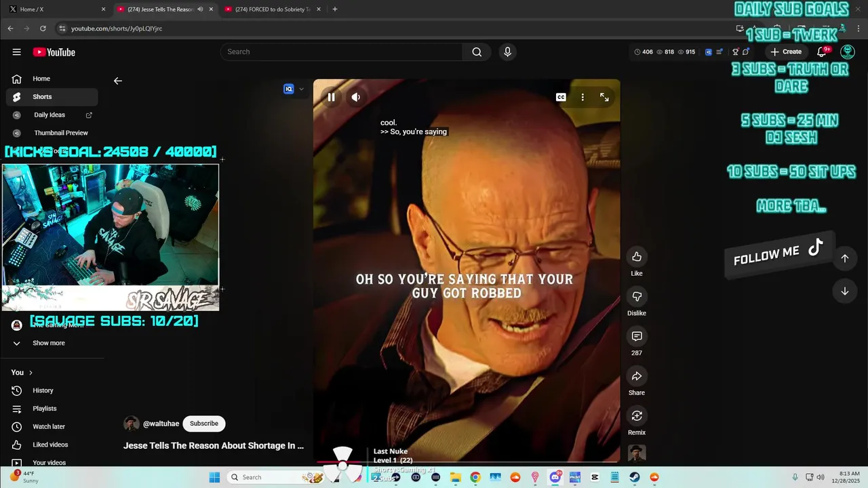Click the search magnifier button

coord(477,52)
